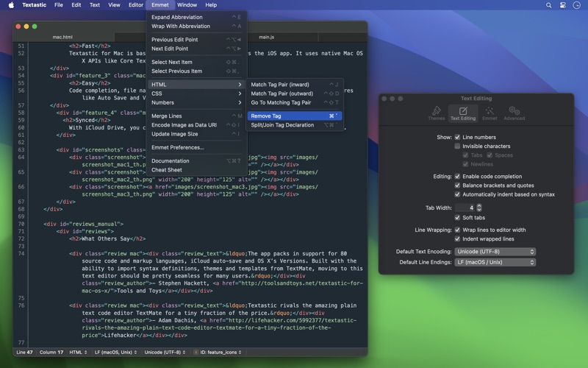Open the ID: feature_icons symbol selector
The height and width of the screenshot is (368, 588).
coord(218,353)
